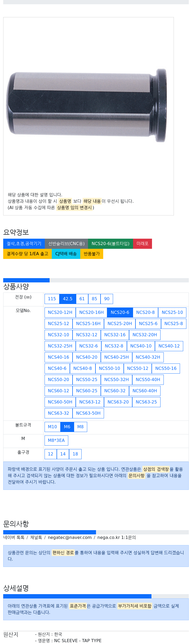Viewport: 192px width, 644px height.
Task: Go to model NCS50-16
Action: pos(166,369)
